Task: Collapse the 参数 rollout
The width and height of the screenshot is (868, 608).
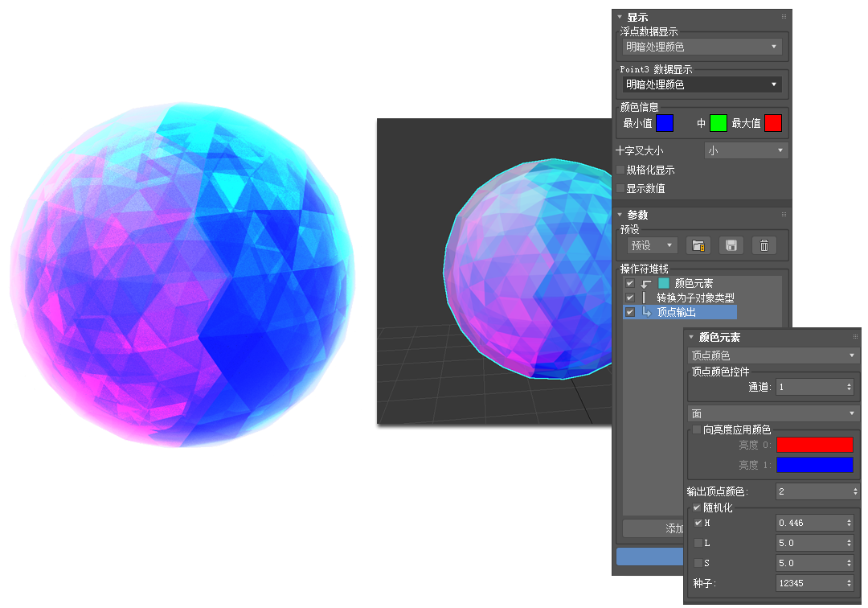Action: 620,214
